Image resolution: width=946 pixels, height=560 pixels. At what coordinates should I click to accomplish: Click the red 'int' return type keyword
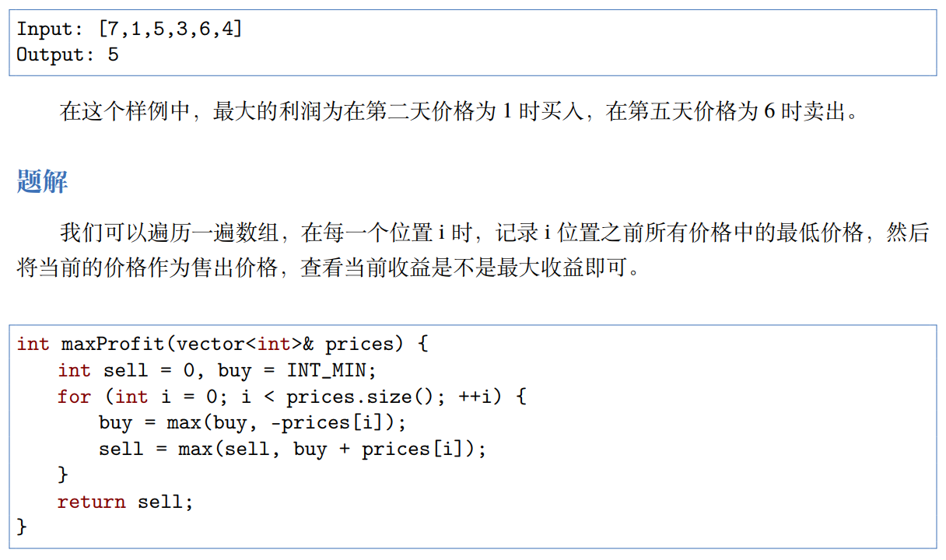[x=33, y=344]
